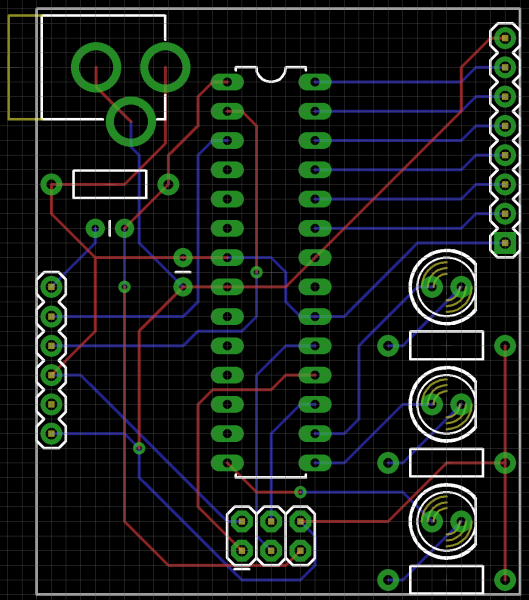The width and height of the screenshot is (529, 600).
Task: Click the semicircular notch on the chip outline
Action: [x=271, y=75]
